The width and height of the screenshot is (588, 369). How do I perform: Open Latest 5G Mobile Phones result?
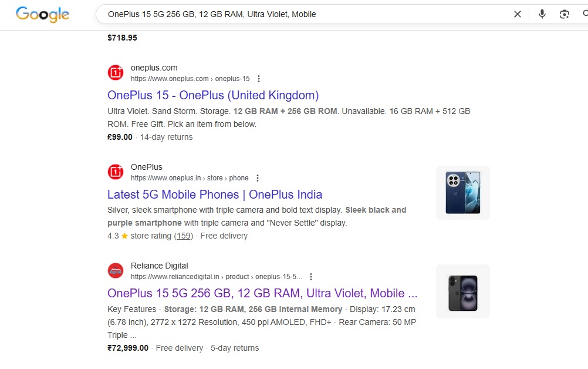[x=215, y=194]
